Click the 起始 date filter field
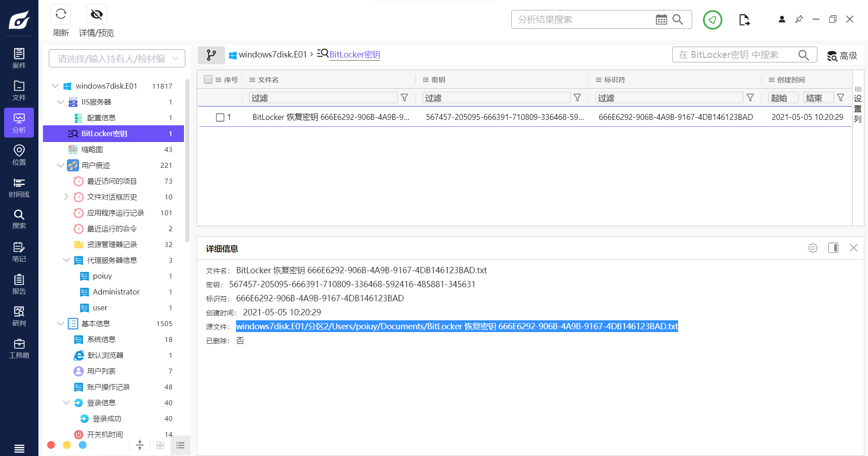 (x=783, y=98)
